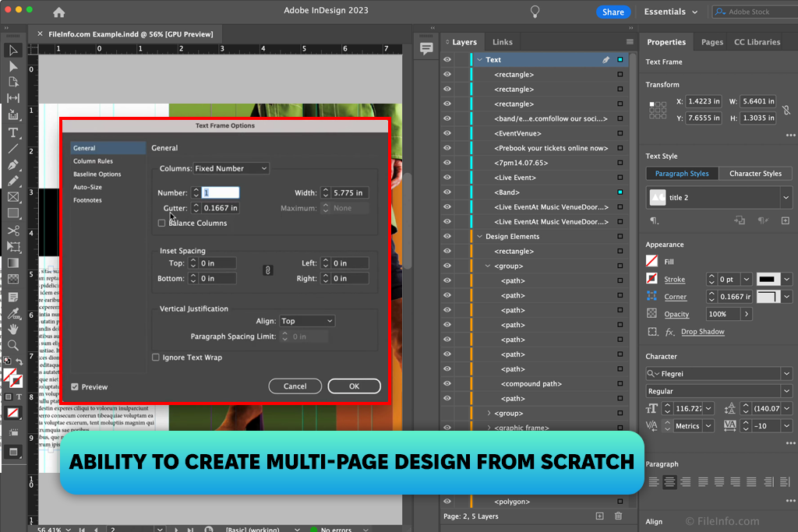The image size is (798, 532).
Task: Select the Pencil tool
Action: 13,181
